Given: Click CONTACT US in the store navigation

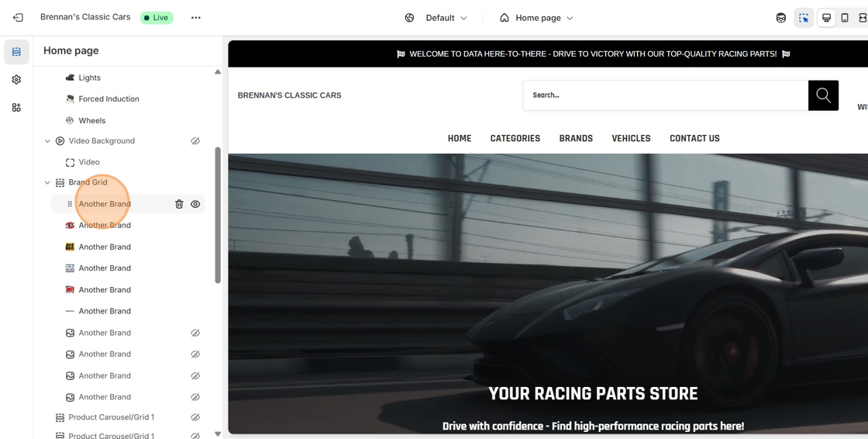Looking at the screenshot, I should click(x=694, y=139).
